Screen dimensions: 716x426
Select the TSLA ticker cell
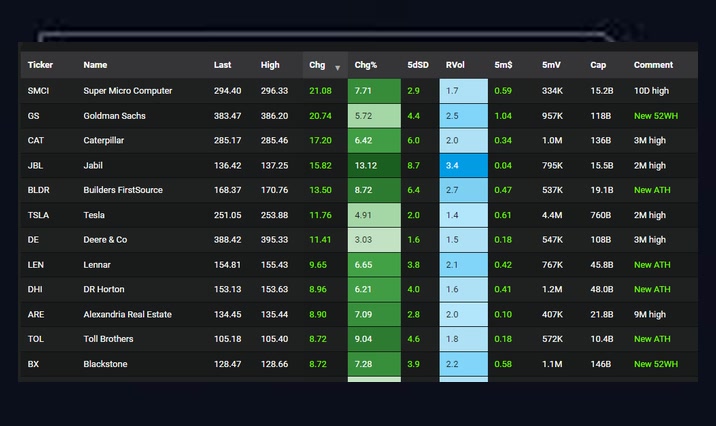pos(38,215)
